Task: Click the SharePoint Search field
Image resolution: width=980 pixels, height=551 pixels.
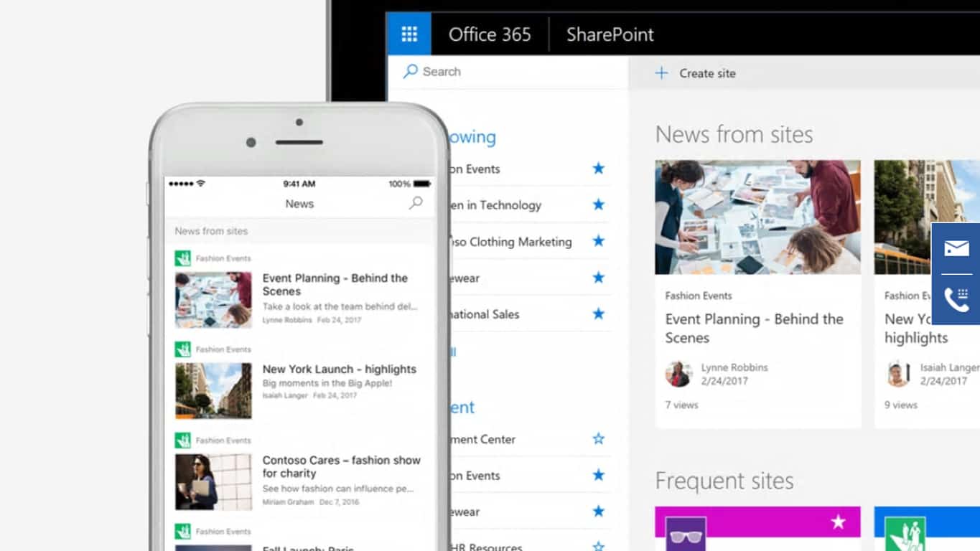Action: [x=508, y=72]
